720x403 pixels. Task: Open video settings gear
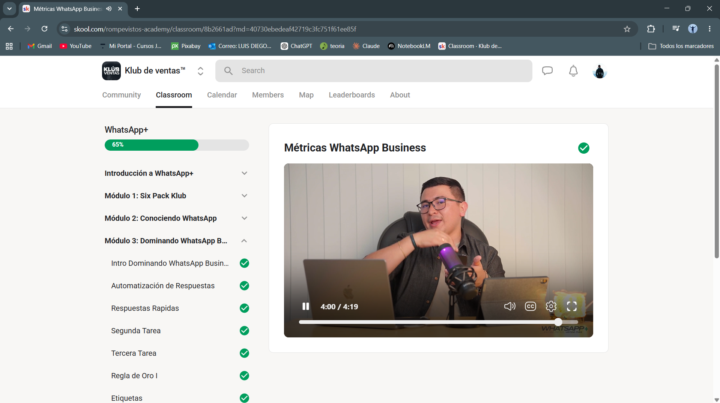point(551,306)
